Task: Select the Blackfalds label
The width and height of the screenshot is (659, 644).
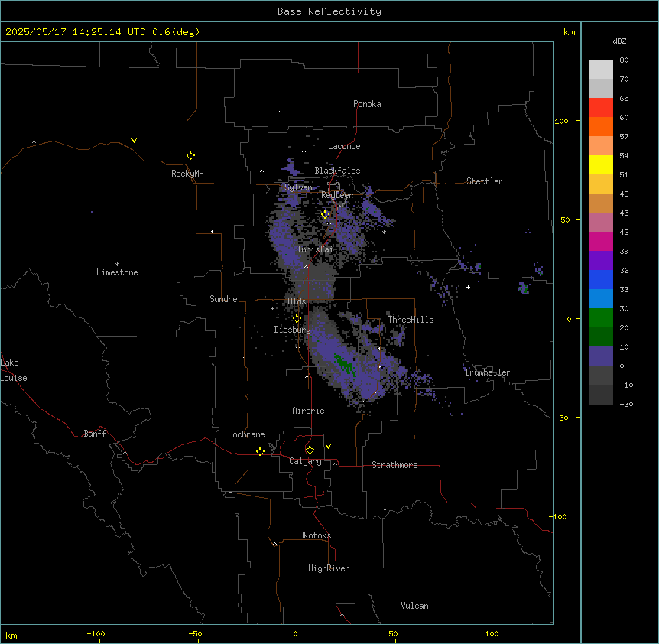Action: 337,171
